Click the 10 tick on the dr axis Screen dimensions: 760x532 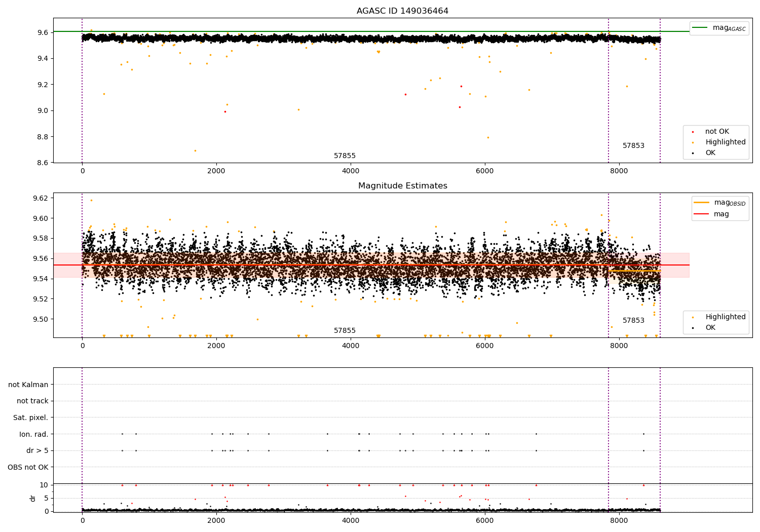click(x=44, y=485)
